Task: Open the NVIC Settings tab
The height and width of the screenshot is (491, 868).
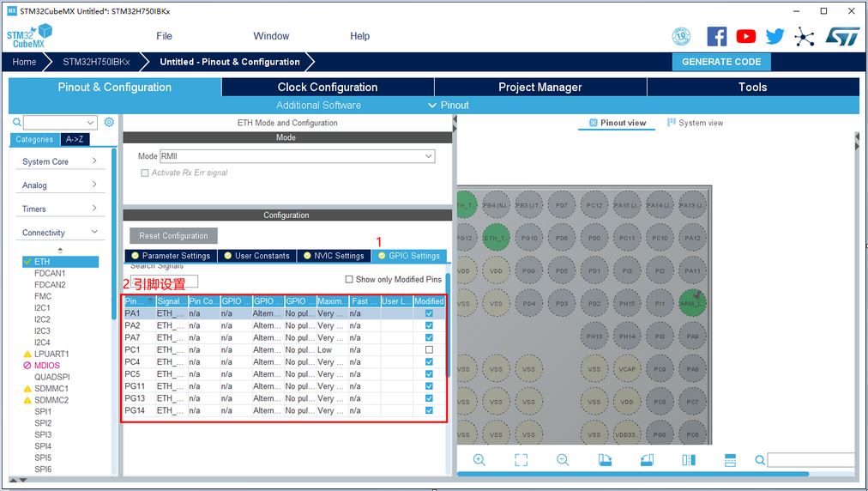Action: coord(333,256)
